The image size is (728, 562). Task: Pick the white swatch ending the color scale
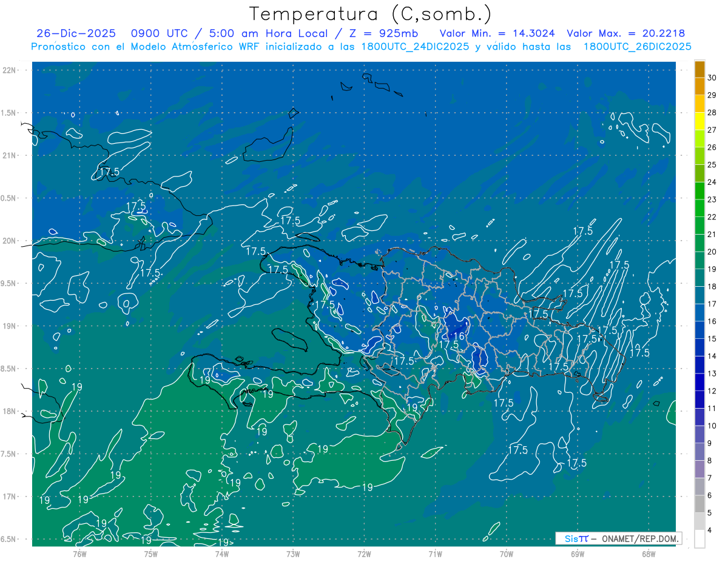699,539
